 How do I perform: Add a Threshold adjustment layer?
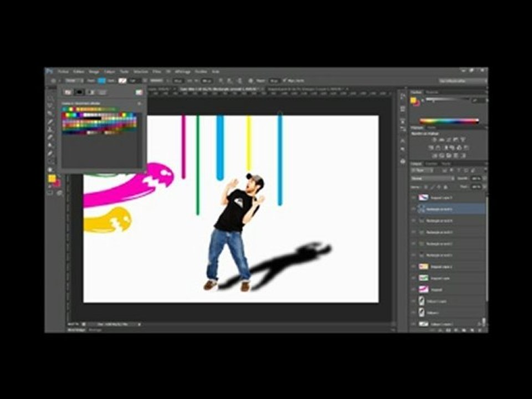pos(449,156)
